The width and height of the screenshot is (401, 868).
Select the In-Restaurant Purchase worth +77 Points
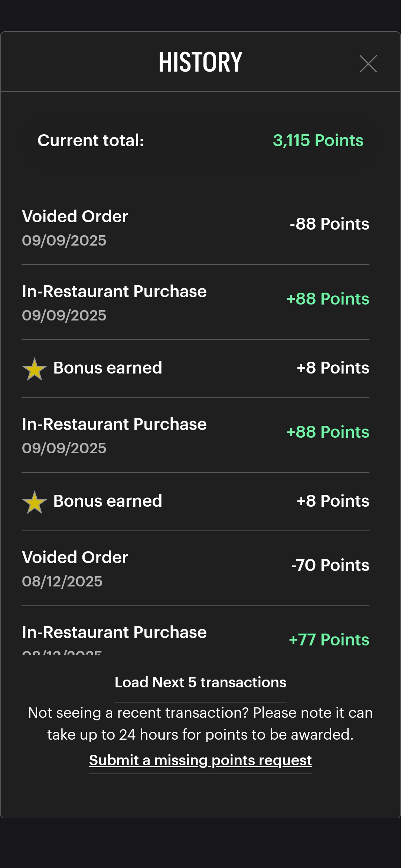[x=114, y=632]
